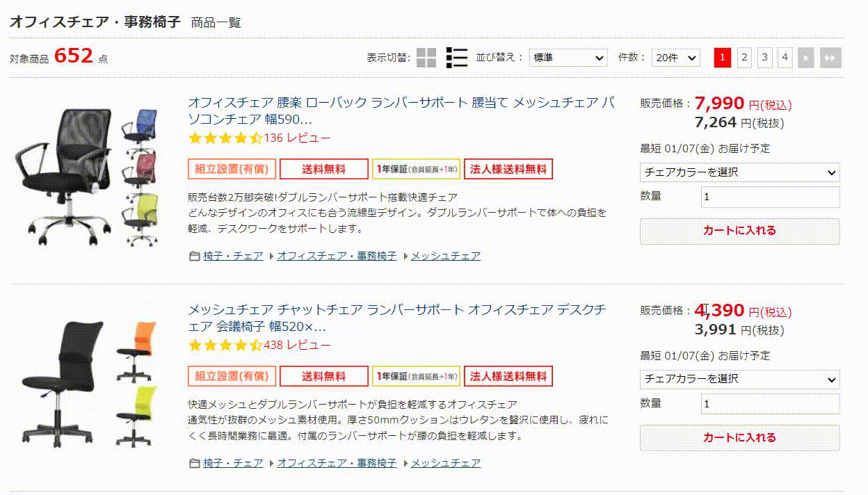868x495 pixels.
Task: Click 1年保証 badge on first product
Action: (x=416, y=169)
